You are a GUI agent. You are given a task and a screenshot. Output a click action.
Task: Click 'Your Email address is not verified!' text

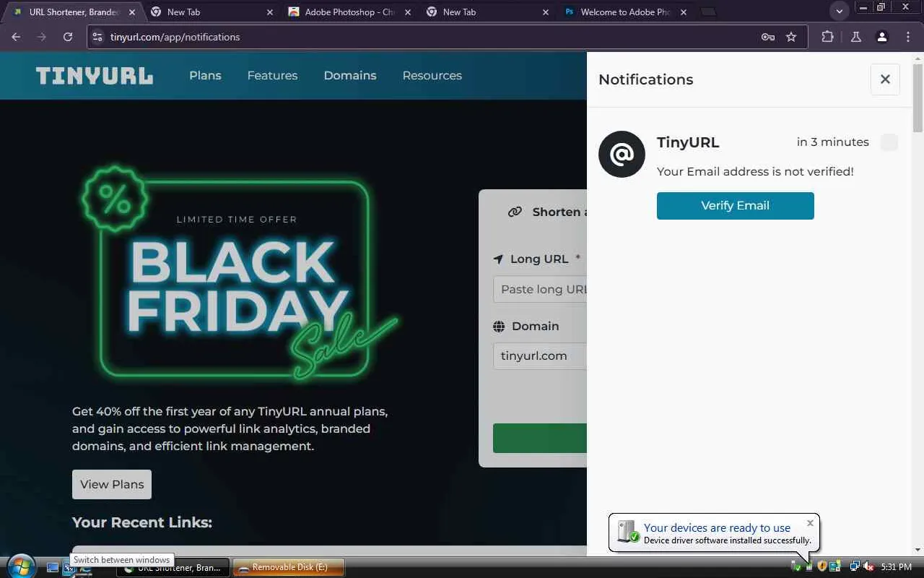click(x=755, y=171)
